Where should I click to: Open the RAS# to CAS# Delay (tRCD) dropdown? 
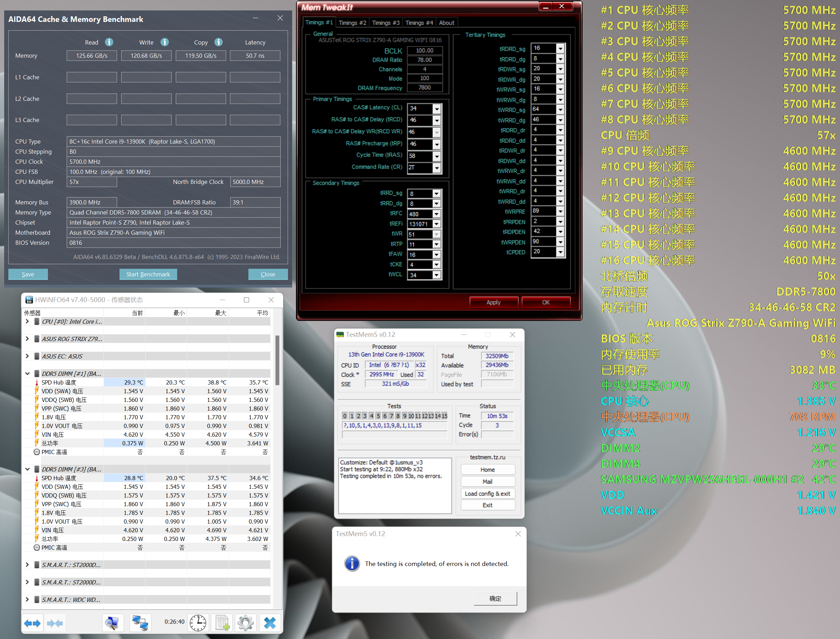[437, 121]
